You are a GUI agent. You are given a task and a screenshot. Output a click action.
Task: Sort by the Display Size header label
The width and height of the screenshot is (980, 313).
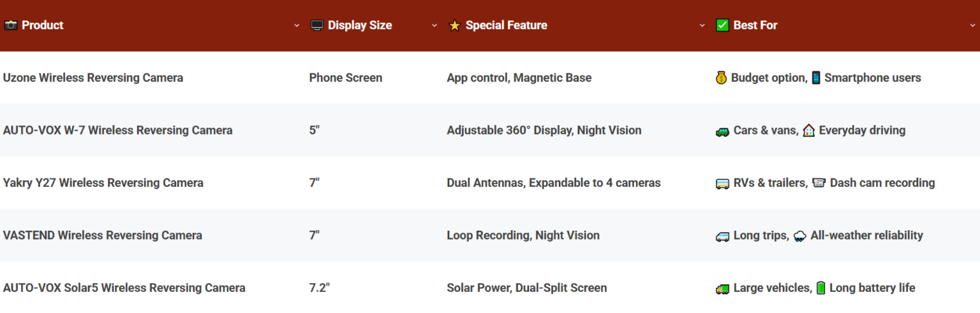point(360,25)
